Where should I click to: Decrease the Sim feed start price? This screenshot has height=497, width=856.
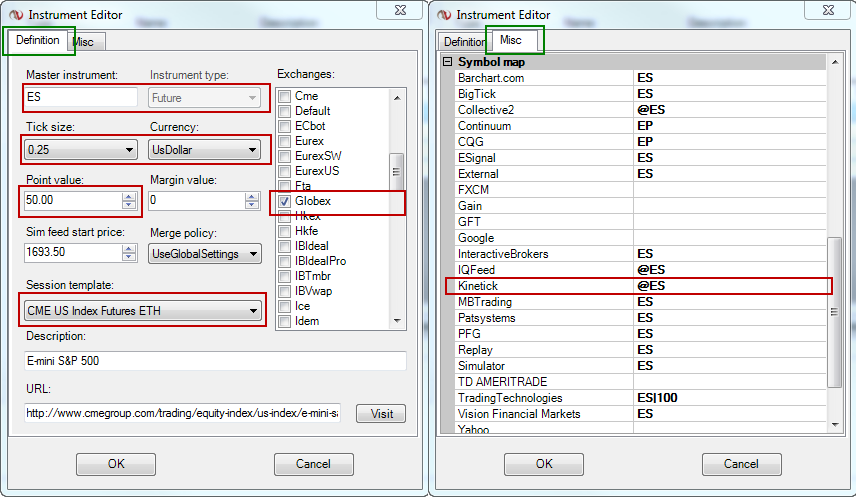[129, 257]
